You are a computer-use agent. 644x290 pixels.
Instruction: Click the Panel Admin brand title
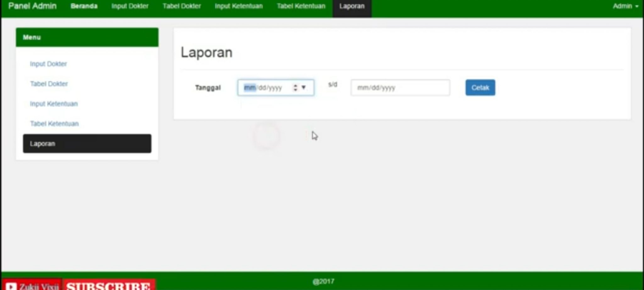pyautogui.click(x=32, y=6)
